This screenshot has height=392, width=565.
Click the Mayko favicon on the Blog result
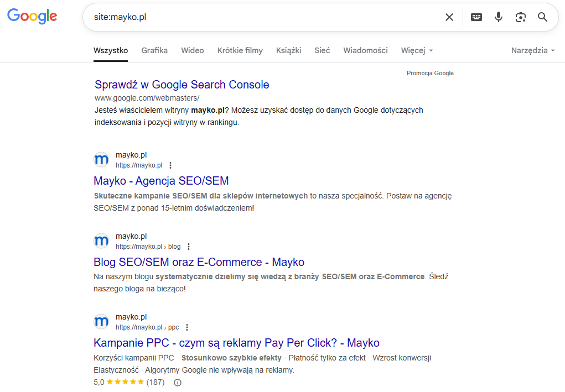(x=101, y=241)
